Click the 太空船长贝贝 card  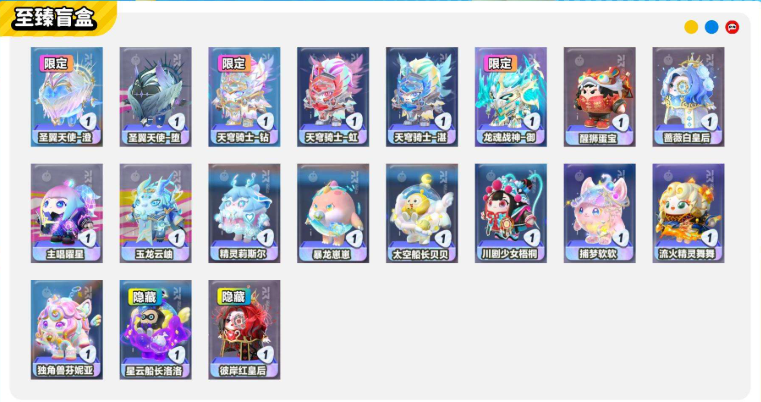point(422,213)
